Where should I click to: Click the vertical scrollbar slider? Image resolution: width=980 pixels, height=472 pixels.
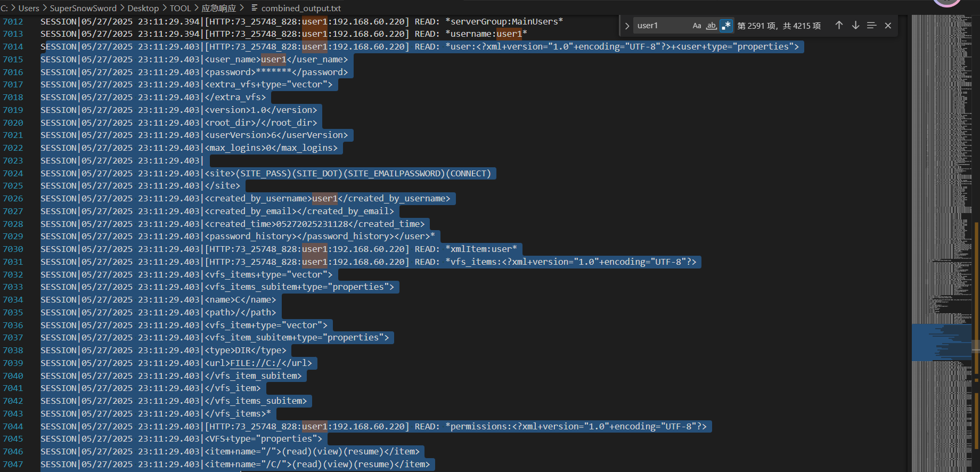pos(976,346)
